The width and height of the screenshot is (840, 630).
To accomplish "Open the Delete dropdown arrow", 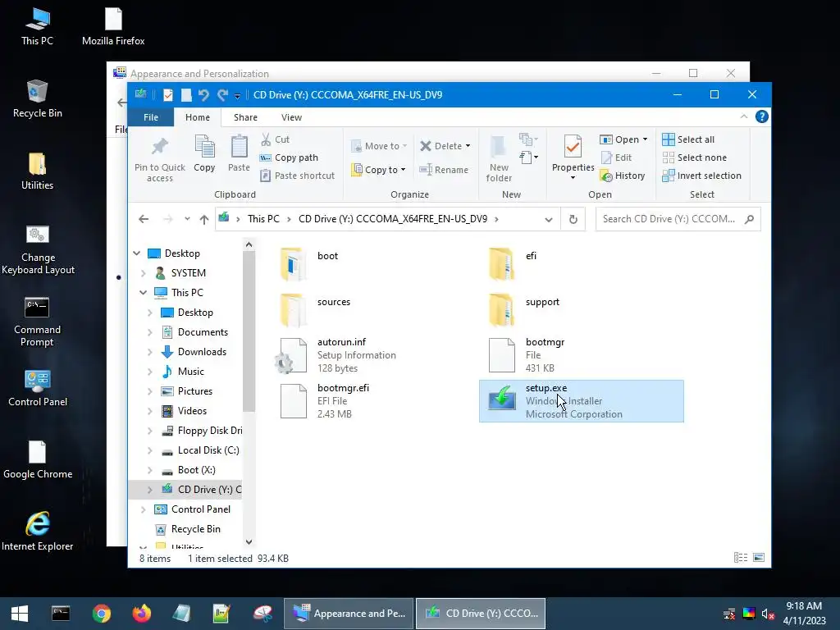I will click(x=468, y=146).
